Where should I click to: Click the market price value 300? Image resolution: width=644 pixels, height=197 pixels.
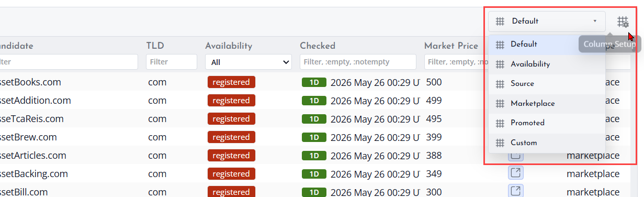pos(434,192)
